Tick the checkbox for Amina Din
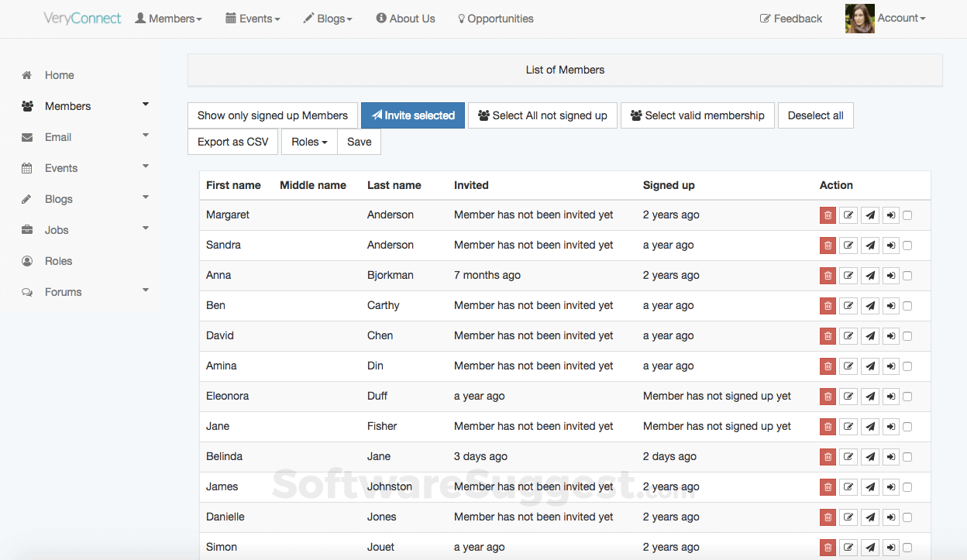The width and height of the screenshot is (967, 560). point(907,366)
